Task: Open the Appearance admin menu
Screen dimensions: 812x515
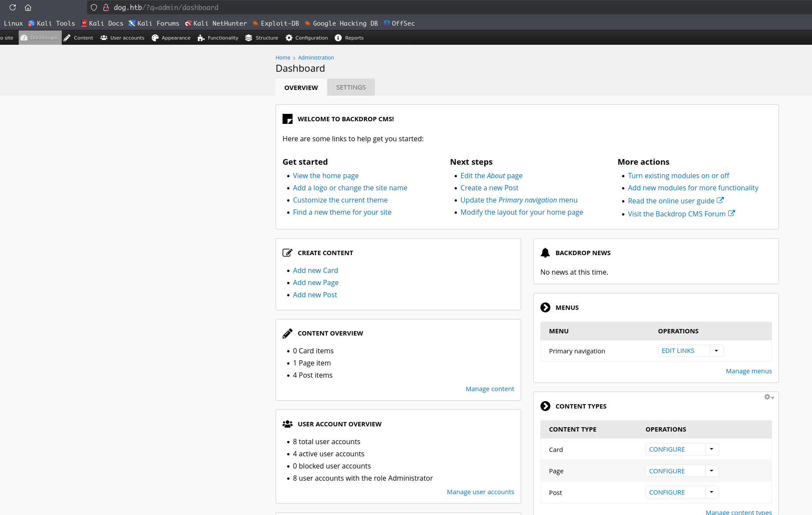Action: pos(171,38)
